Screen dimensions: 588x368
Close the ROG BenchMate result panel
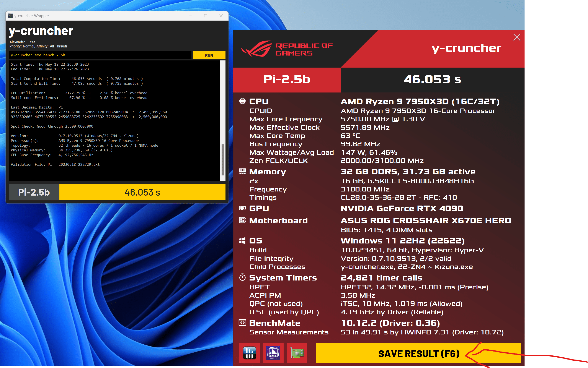pos(517,37)
